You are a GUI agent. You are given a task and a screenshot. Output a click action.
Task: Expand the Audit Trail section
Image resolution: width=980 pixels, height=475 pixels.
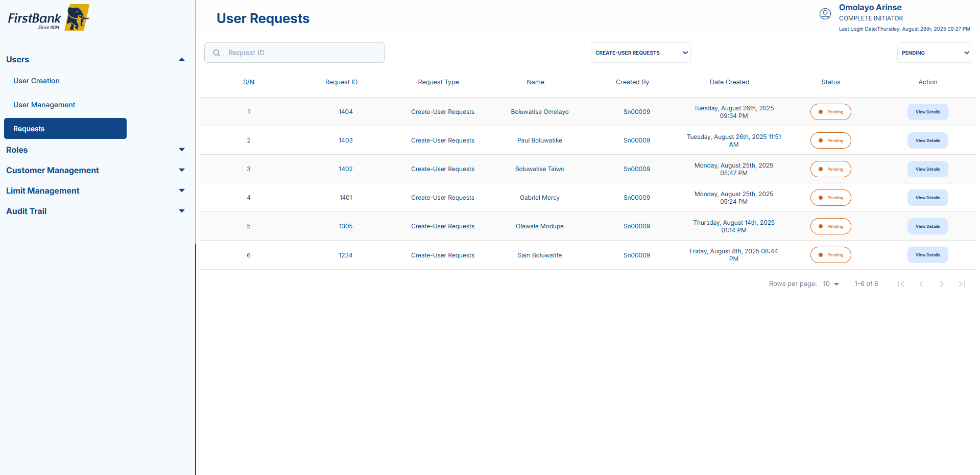pos(181,211)
